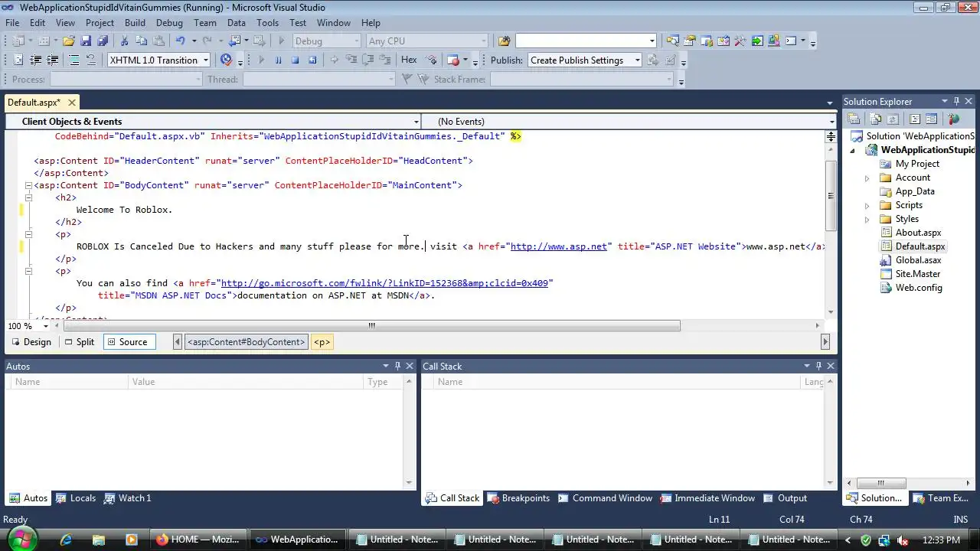Open the File menu
Viewport: 980px width, 551px height.
click(12, 22)
